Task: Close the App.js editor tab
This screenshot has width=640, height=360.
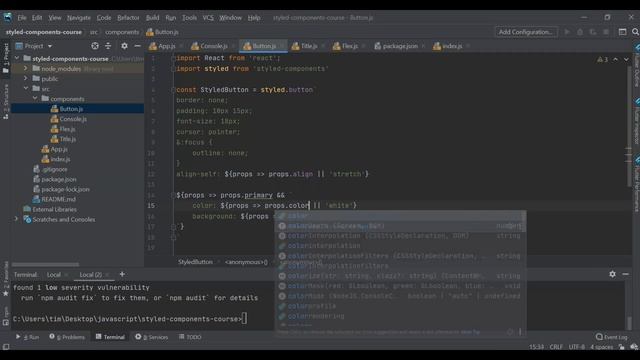Action: (181, 47)
